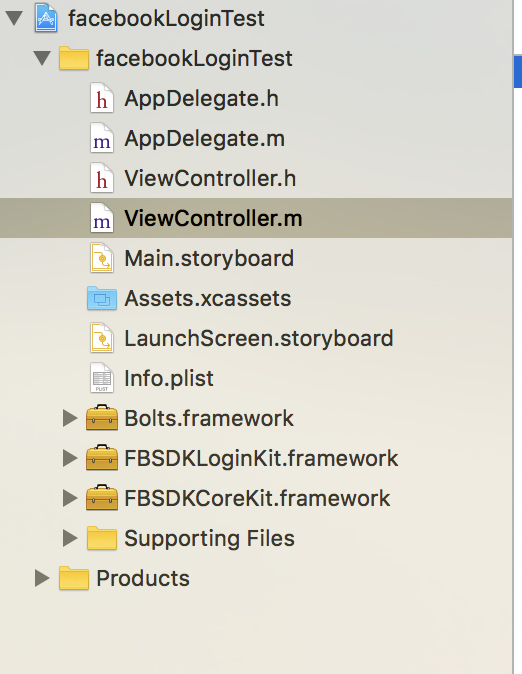The image size is (522, 674).
Task: Click the AppDelegate.m implementation file icon
Action: [x=102, y=138]
